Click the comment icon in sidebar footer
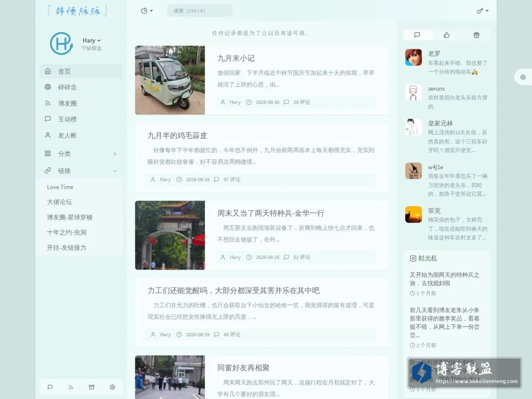 [x=50, y=387]
